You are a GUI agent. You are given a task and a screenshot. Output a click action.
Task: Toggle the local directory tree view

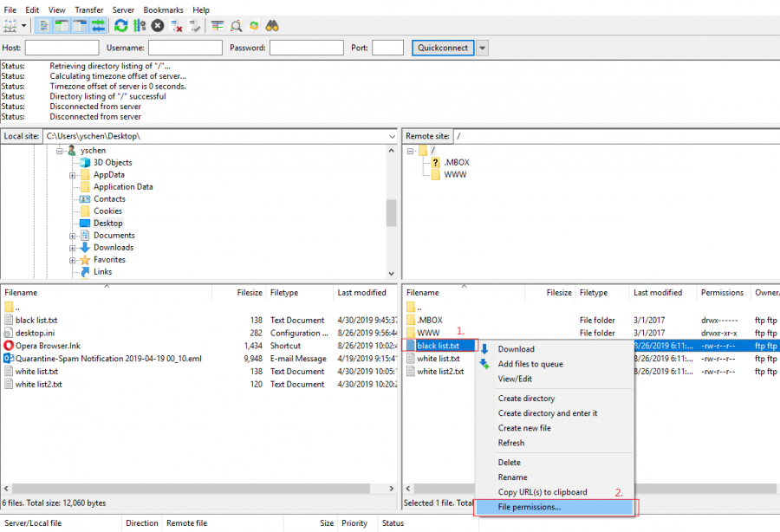[61, 26]
